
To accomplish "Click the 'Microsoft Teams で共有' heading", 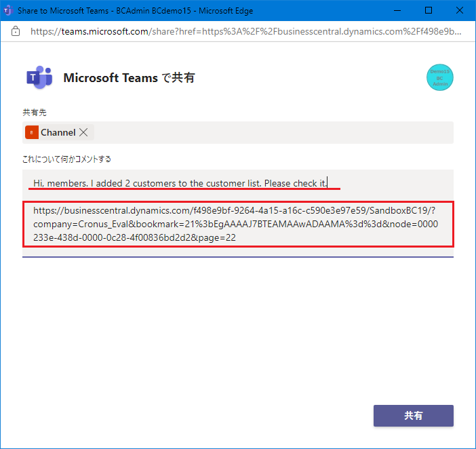I will click(129, 78).
